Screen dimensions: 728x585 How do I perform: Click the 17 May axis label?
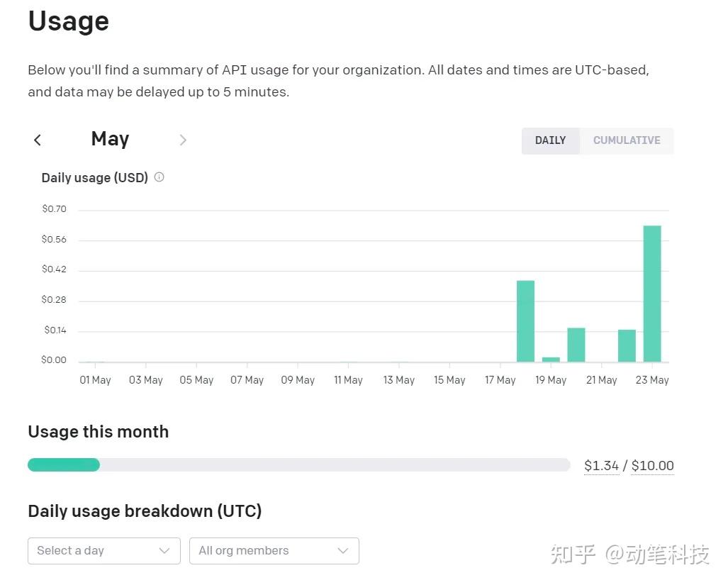point(500,380)
